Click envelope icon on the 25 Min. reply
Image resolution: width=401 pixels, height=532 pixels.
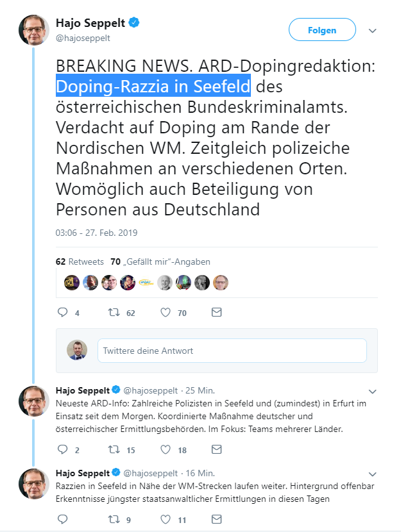216,449
